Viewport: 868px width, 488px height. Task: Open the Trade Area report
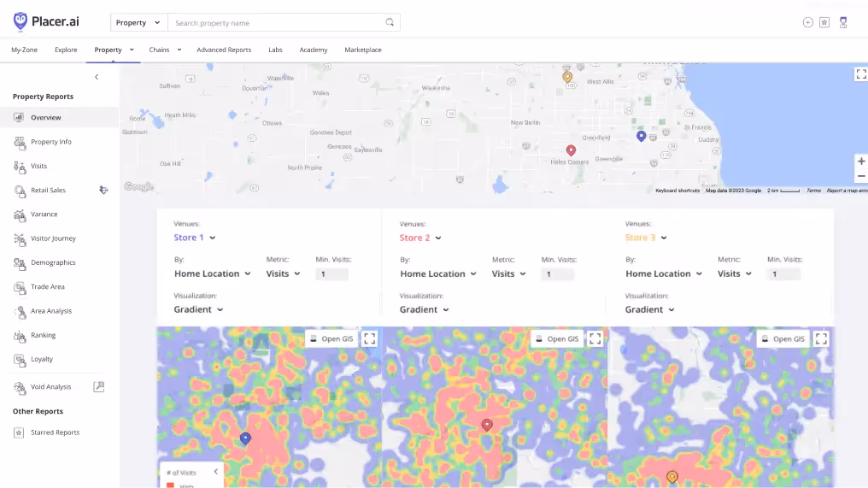pos(48,287)
